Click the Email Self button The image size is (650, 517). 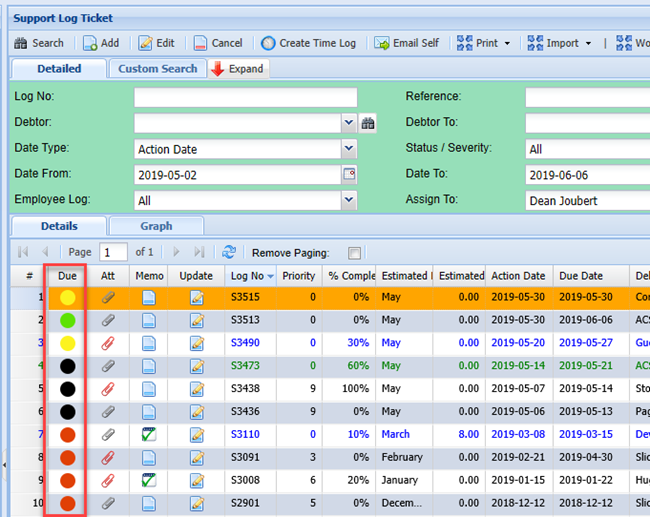(406, 44)
